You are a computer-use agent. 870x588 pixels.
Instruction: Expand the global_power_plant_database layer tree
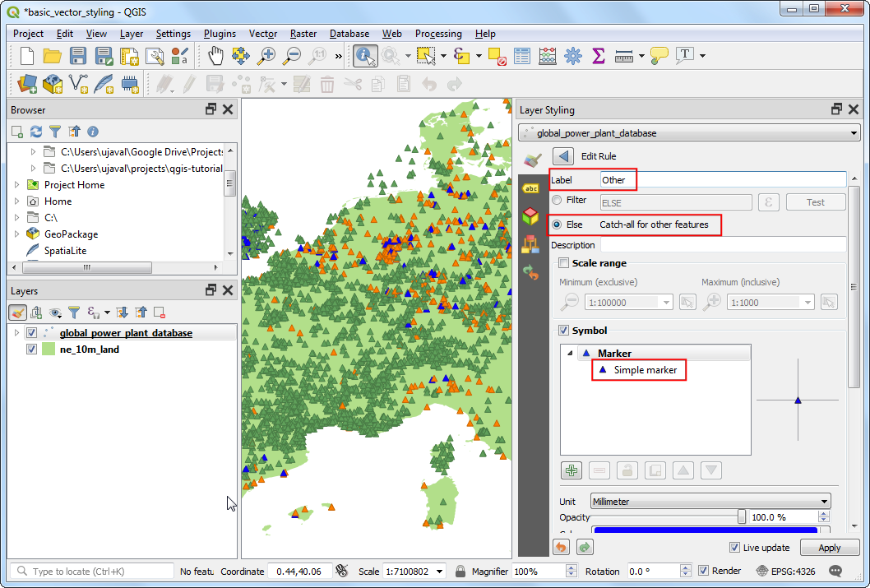[x=16, y=333]
